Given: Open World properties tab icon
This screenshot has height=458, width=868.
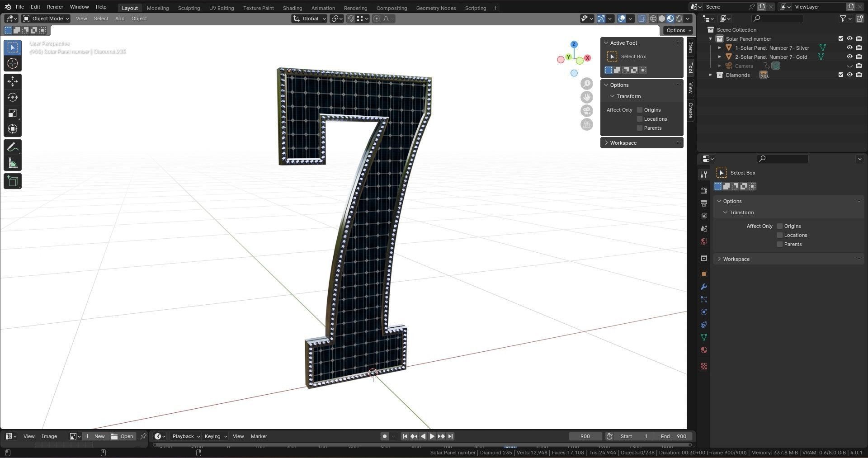Looking at the screenshot, I should coord(703,241).
